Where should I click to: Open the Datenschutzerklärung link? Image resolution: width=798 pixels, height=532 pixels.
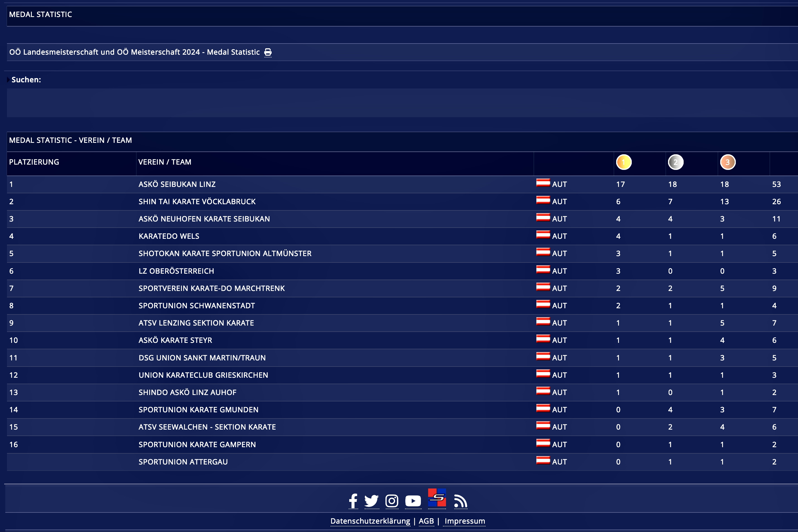(x=370, y=521)
